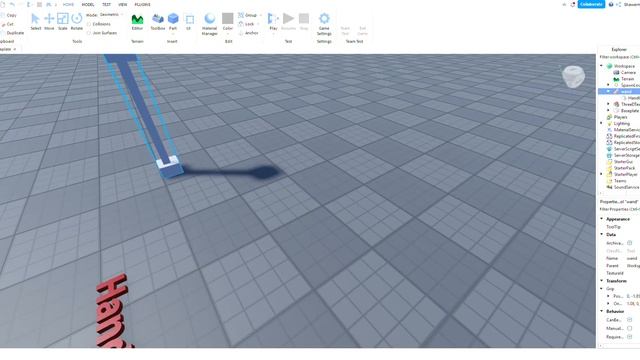The image size is (640, 360).
Task: Collapse the wand tree node
Action: [x=608, y=91]
